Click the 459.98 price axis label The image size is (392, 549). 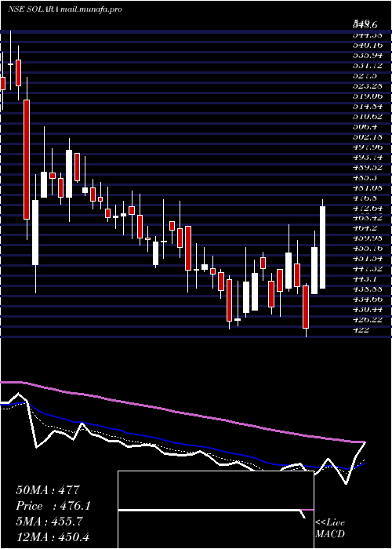(x=368, y=238)
